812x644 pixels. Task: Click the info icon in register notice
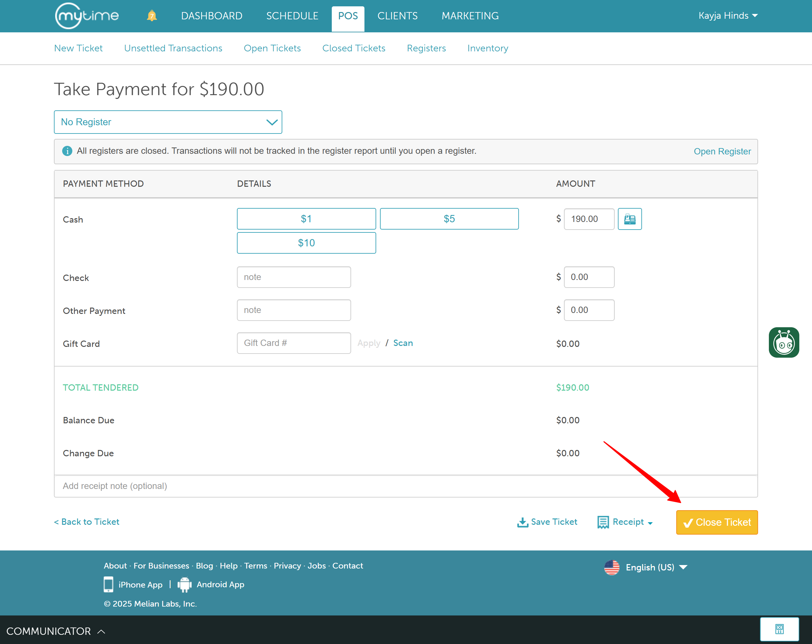[x=67, y=151]
